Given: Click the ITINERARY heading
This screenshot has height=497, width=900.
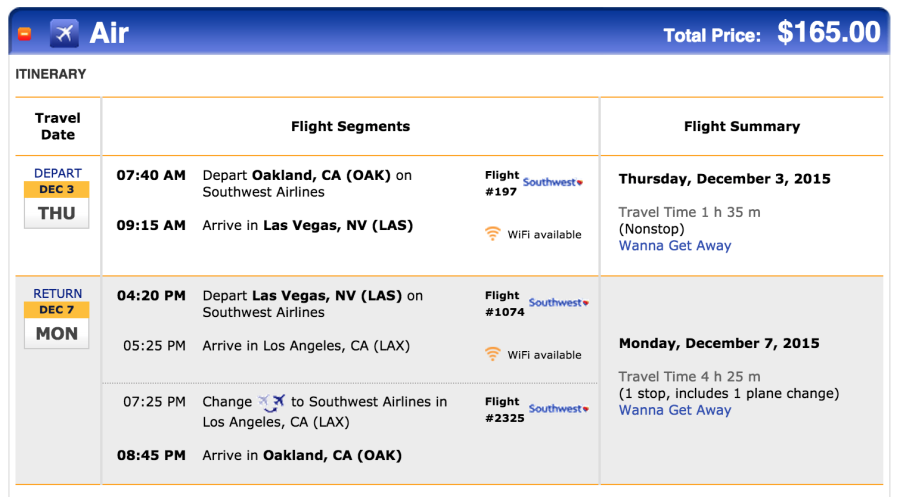Looking at the screenshot, I should pyautogui.click(x=51, y=74).
